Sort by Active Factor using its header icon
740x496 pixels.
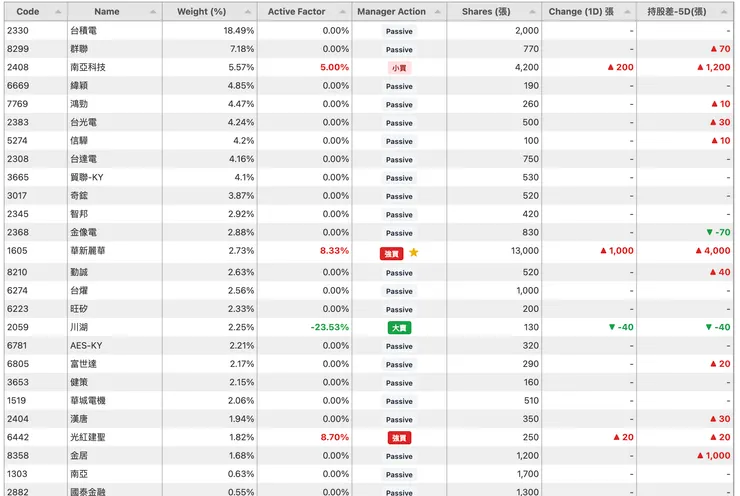(341, 12)
